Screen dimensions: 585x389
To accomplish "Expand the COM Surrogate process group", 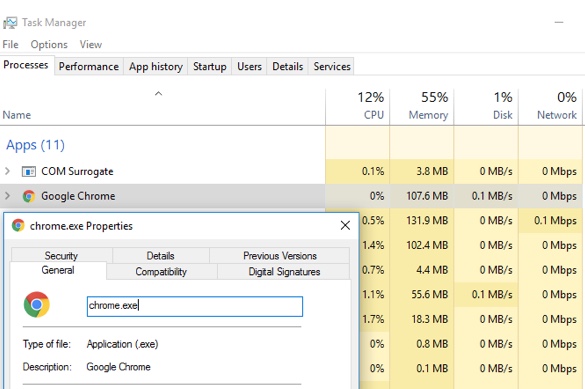I will click(x=7, y=172).
